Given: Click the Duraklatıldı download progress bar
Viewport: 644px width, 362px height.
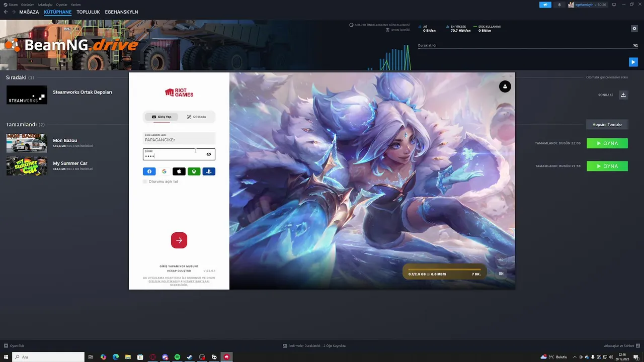Looking at the screenshot, I should tap(528, 49).
